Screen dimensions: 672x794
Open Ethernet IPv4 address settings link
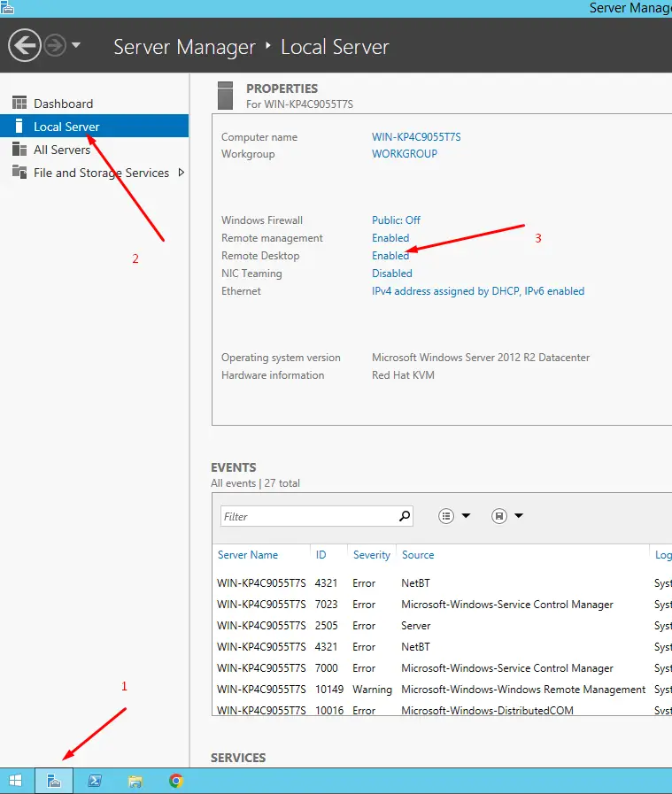click(478, 291)
